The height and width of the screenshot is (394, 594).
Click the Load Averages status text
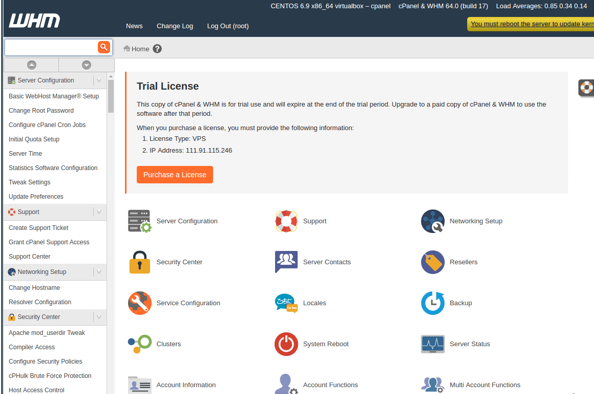pyautogui.click(x=541, y=6)
